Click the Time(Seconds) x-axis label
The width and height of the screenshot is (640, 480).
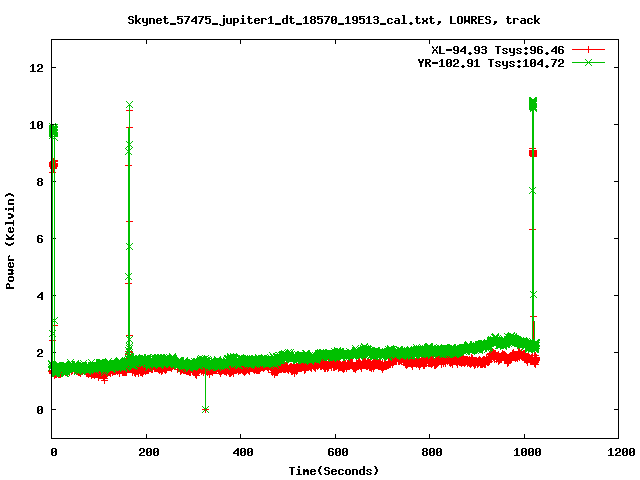pos(333,471)
